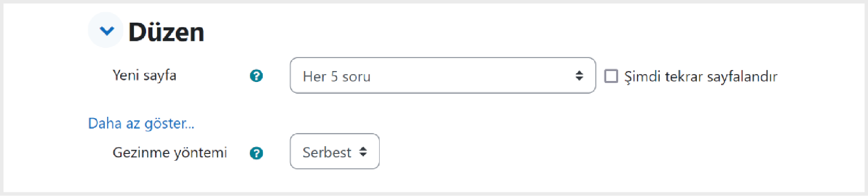Screen dimensions: 868x196
Task: Click the question mark beside Yeni sayfa
Action: coord(256,76)
